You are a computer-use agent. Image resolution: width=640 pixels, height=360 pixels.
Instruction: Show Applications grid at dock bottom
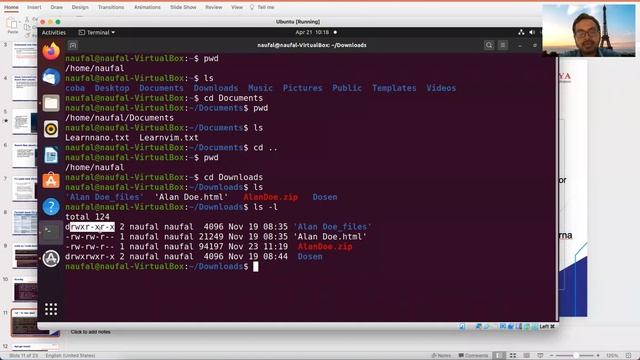coord(51,309)
